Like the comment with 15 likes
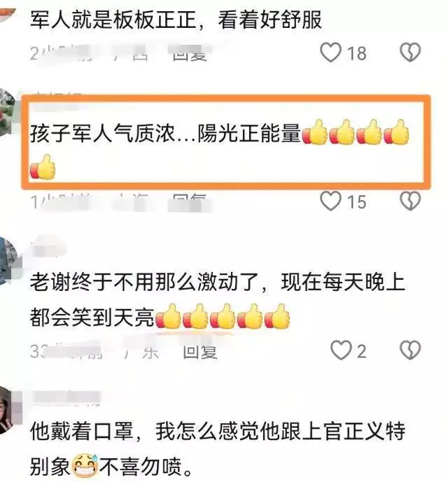448x482 pixels. click(331, 201)
